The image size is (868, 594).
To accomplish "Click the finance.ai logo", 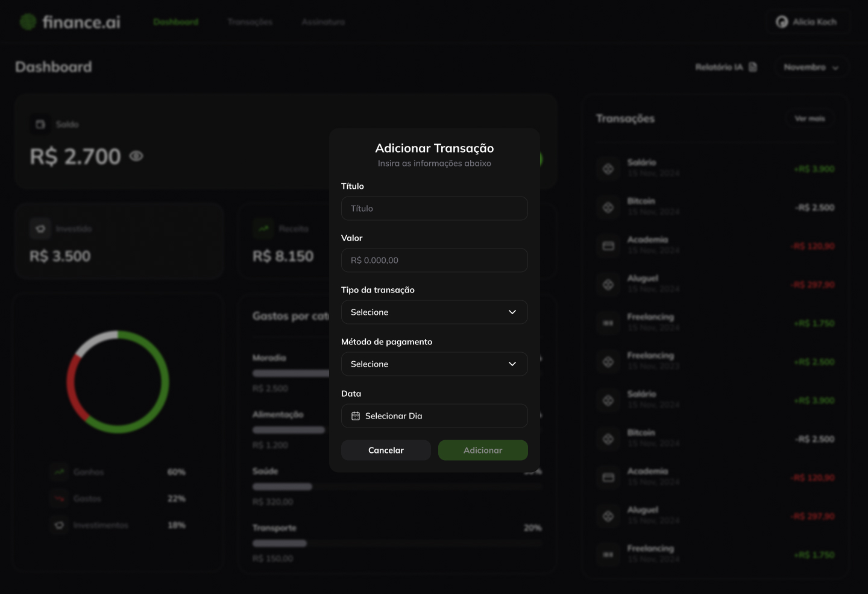I will coord(70,22).
